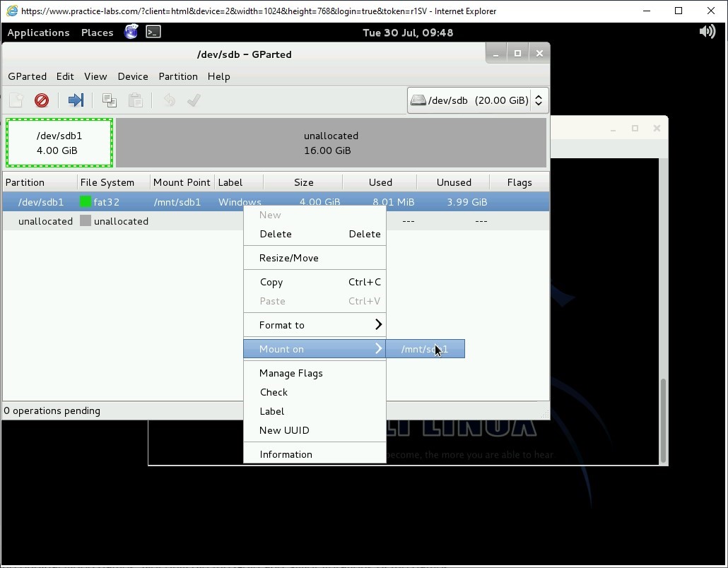Image resolution: width=728 pixels, height=568 pixels.
Task: Open the Places menu
Action: (97, 32)
